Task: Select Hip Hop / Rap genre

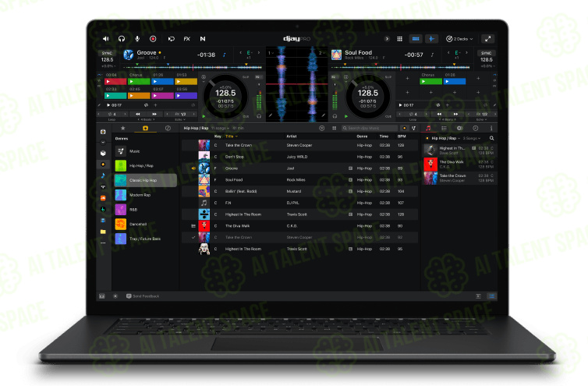Action: pos(146,166)
